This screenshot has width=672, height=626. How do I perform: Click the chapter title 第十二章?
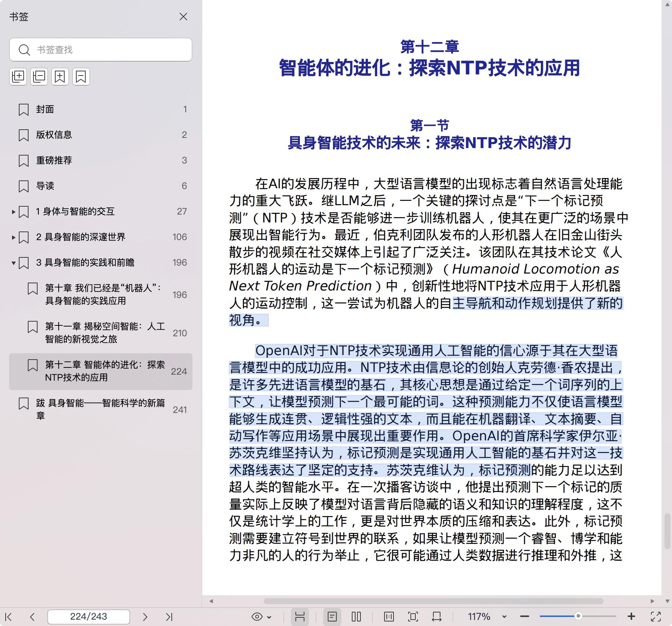(430, 47)
